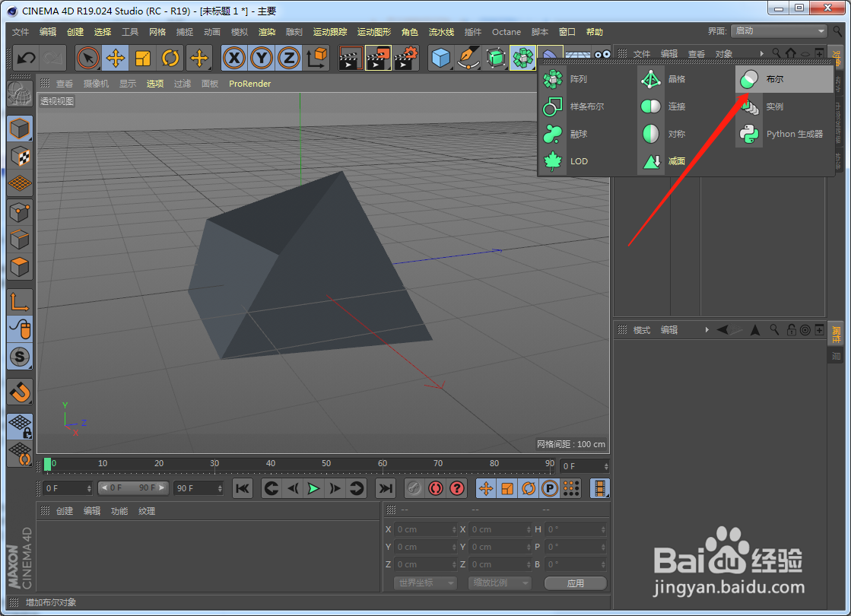
Task: Toggle X axis lock
Action: (x=234, y=58)
